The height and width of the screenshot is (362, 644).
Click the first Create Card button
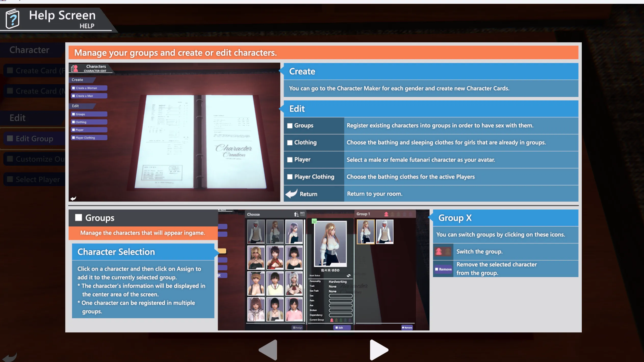tap(36, 71)
